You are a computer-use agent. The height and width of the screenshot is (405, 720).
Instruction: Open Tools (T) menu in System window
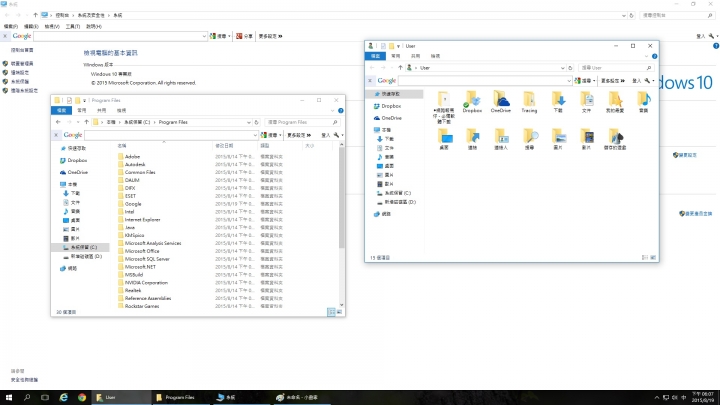[73, 26]
